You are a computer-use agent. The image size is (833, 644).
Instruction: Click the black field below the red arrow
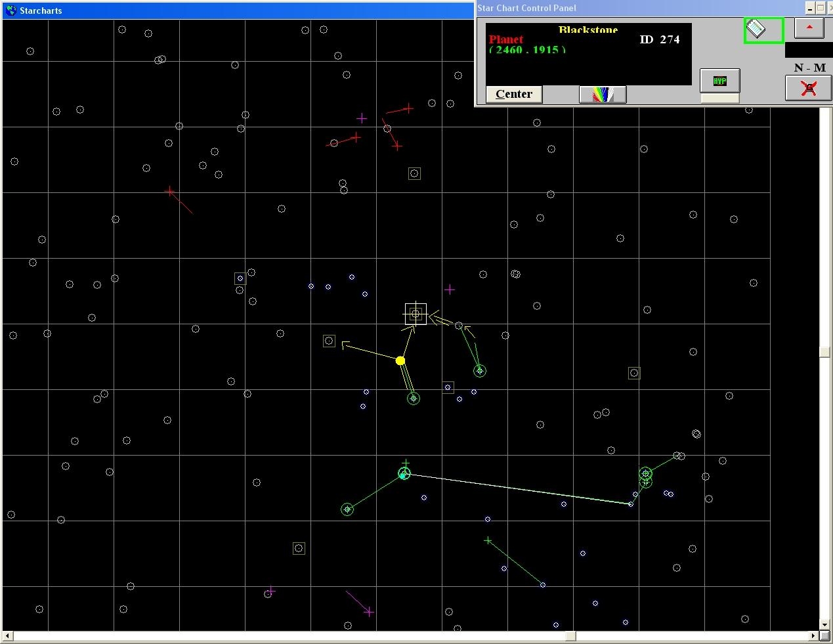point(809,50)
